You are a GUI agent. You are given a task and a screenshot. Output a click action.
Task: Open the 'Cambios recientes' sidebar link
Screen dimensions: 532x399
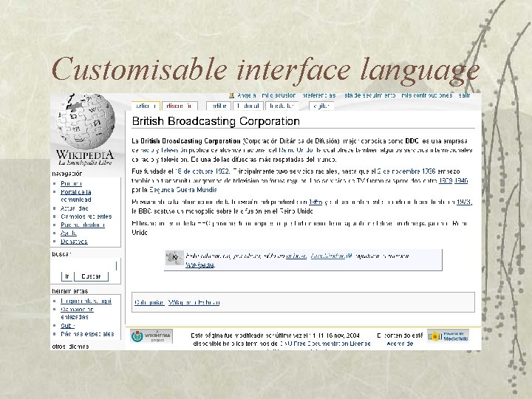(x=86, y=216)
